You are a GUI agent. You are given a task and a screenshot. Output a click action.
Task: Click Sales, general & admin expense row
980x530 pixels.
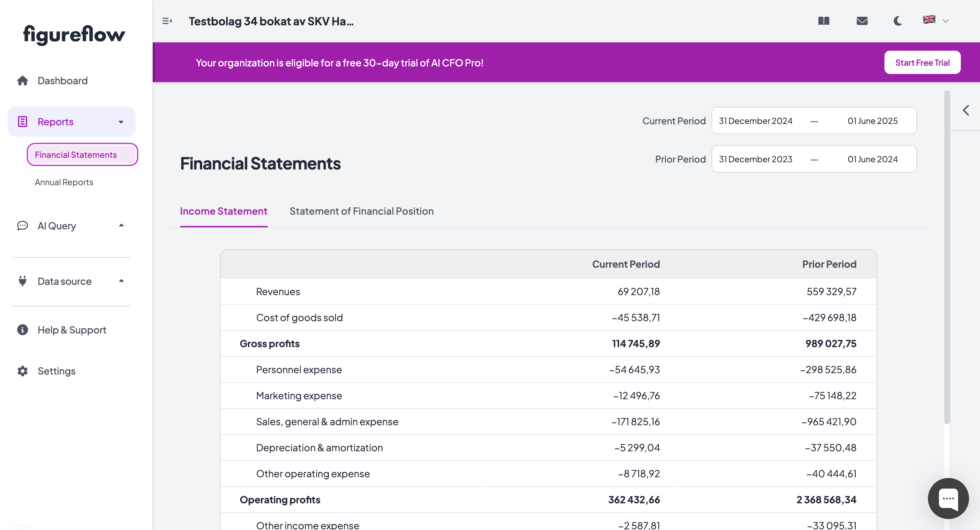point(548,421)
